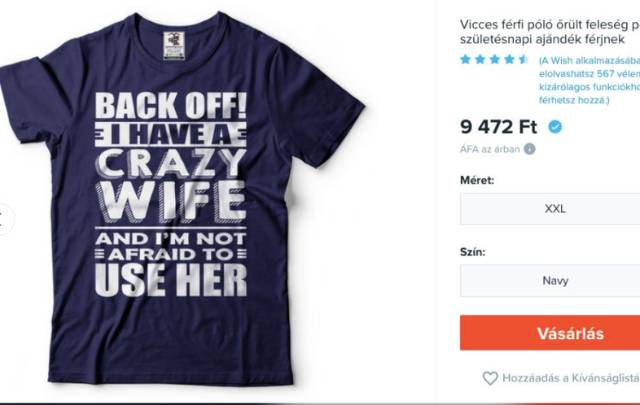Click the Szín: label

pyautogui.click(x=473, y=252)
